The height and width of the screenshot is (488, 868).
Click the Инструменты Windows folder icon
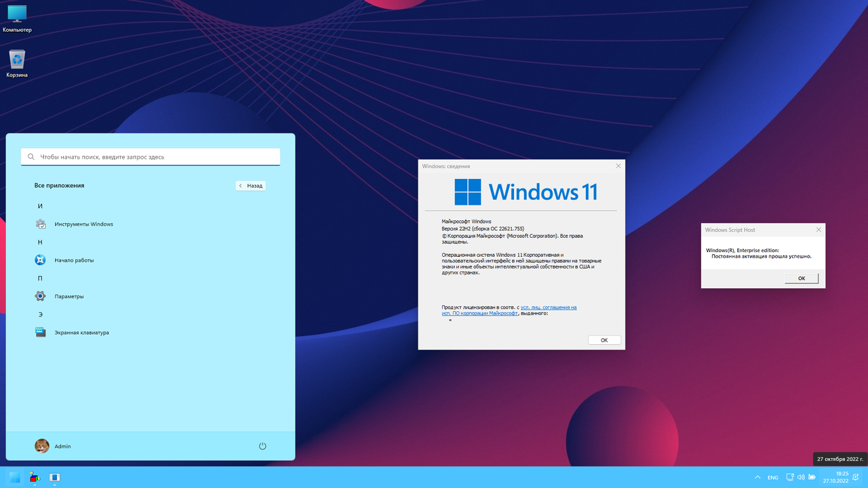41,224
